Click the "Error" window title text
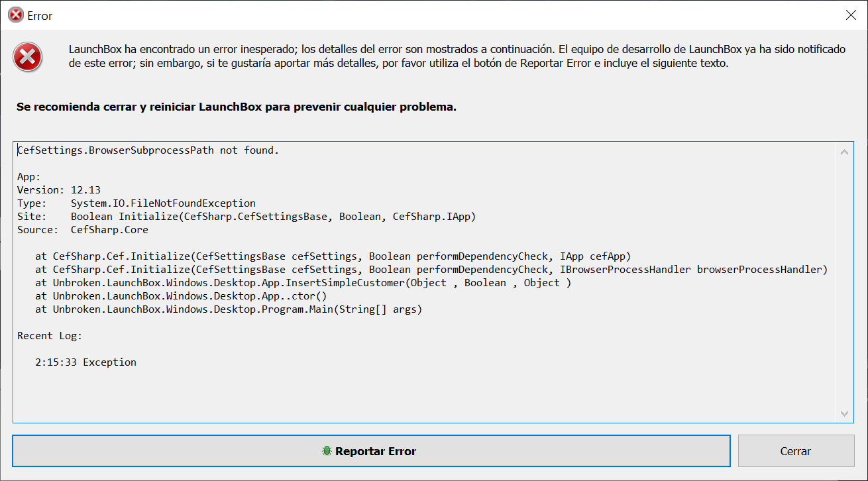The image size is (868, 481). (x=40, y=16)
